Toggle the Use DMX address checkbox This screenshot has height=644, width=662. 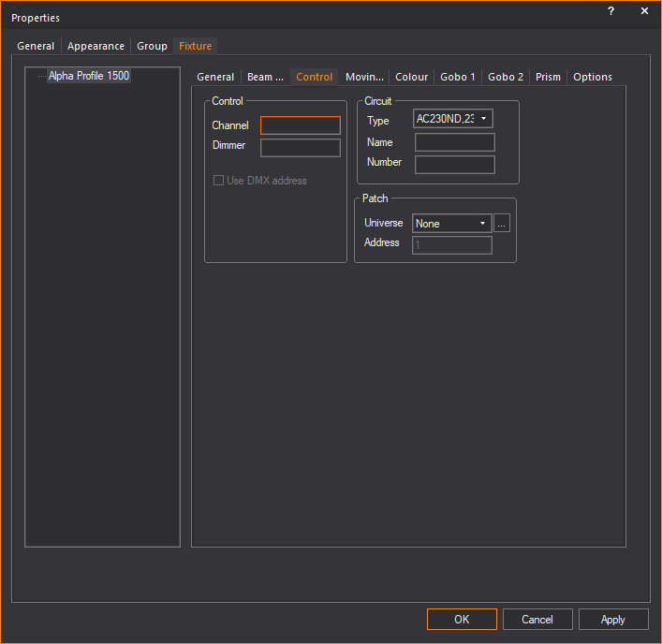point(219,181)
